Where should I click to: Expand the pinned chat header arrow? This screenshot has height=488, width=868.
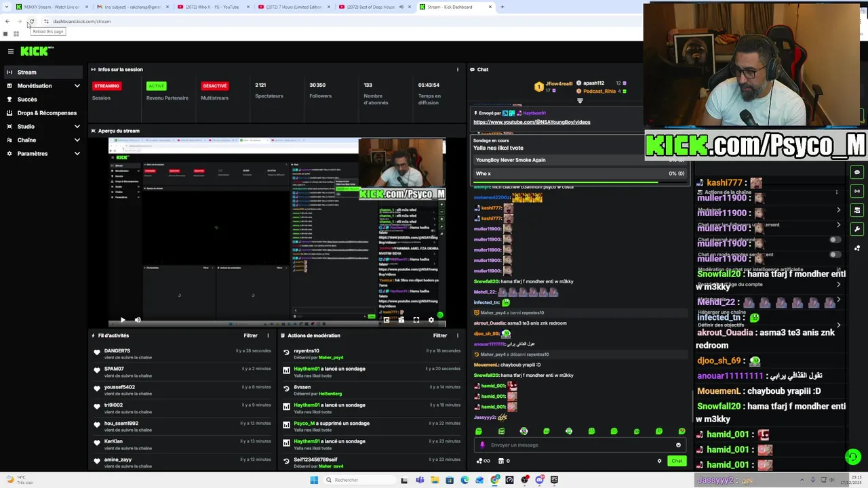pos(580,101)
